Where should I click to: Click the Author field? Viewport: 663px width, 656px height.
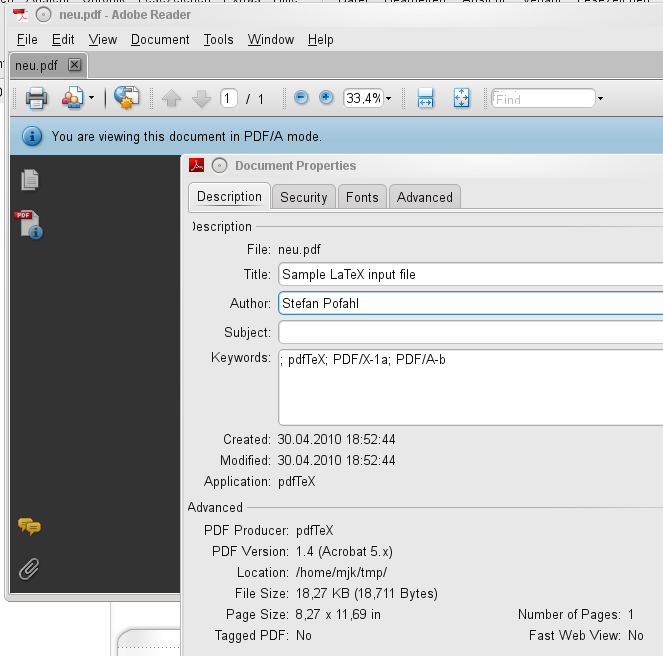(x=471, y=303)
